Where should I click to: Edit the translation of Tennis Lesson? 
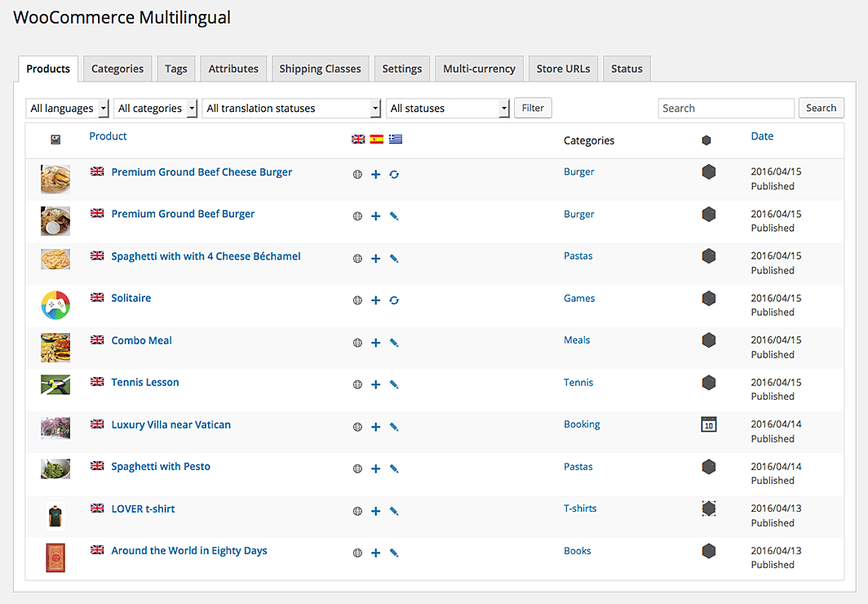pyautogui.click(x=394, y=384)
